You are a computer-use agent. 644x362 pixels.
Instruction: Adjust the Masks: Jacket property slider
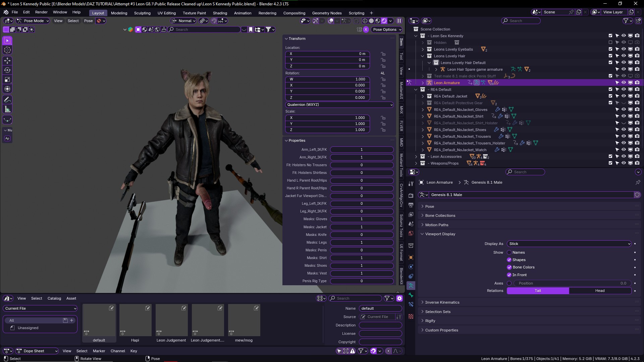click(362, 227)
